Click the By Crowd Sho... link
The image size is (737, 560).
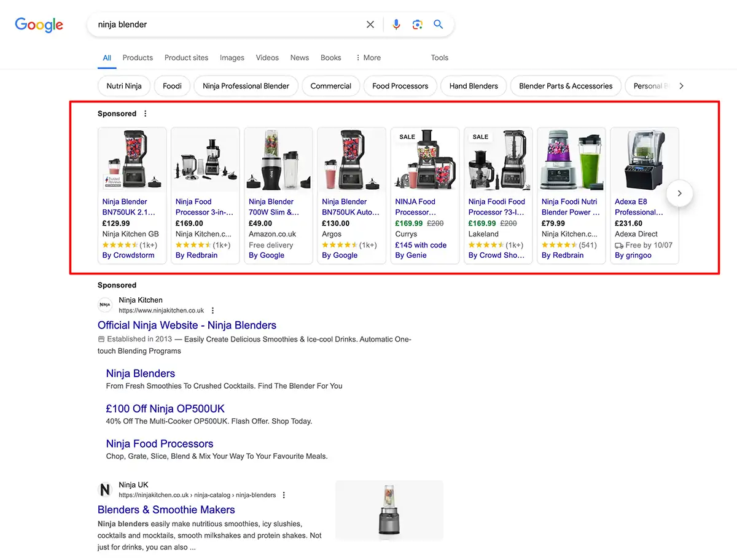(x=496, y=255)
